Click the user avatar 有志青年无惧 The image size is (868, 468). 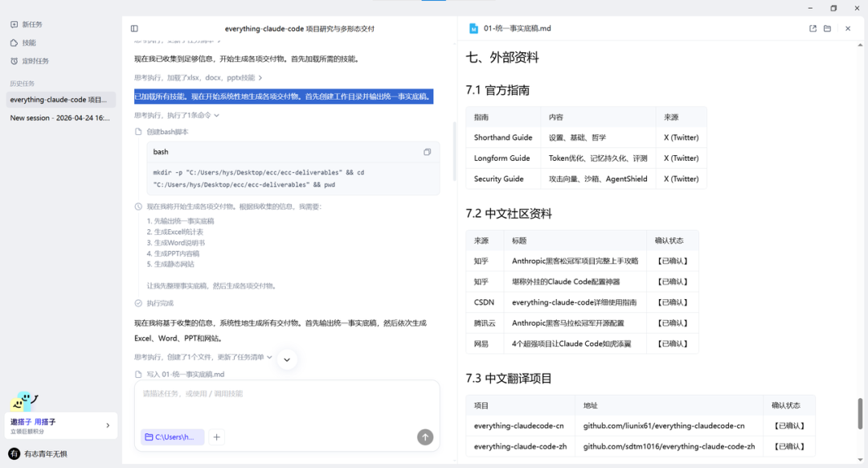point(14,454)
